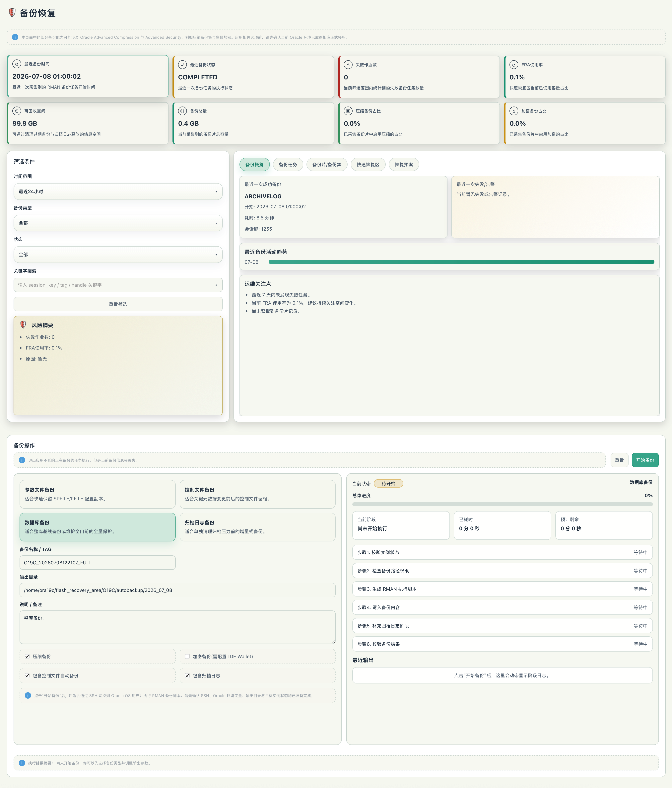
Task: Click the warning triangle icon on 失败作业数 card
Action: coord(348,65)
